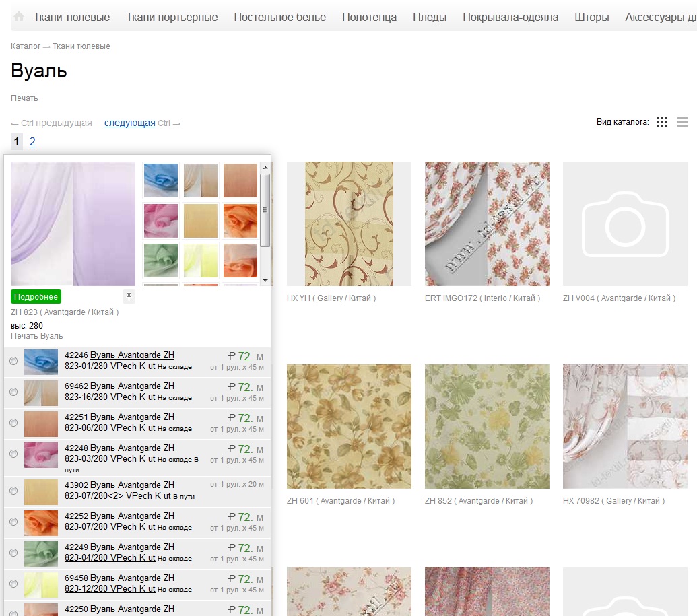Switch catalog to grid view
This screenshot has width=697, height=616.
coord(662,123)
